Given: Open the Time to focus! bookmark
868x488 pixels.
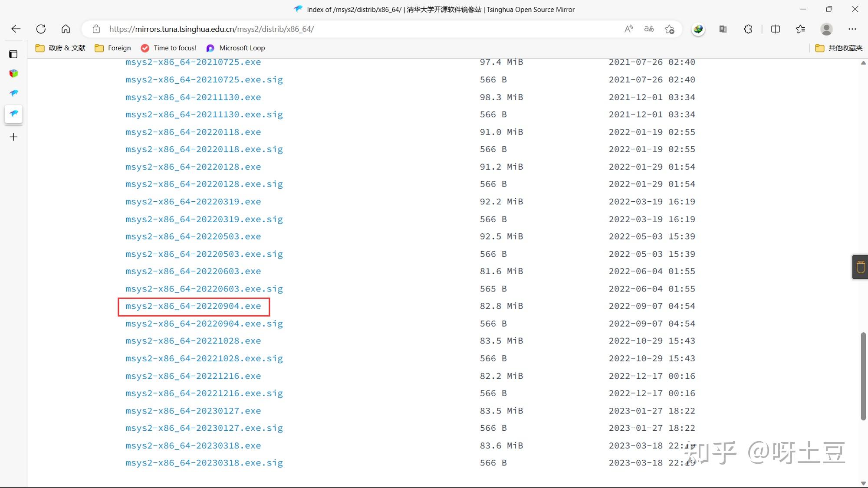Looking at the screenshot, I should tap(168, 48).
